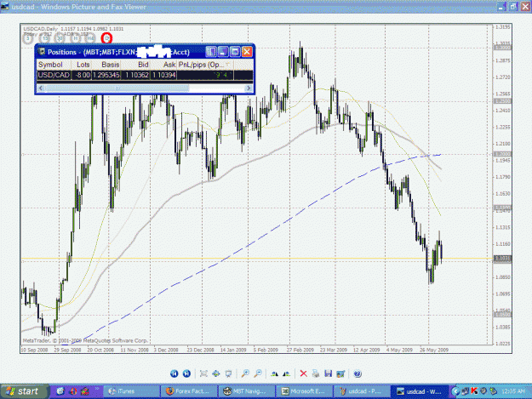Go to the previous image in viewer
Screen dimensions: 532x399
click(x=174, y=373)
